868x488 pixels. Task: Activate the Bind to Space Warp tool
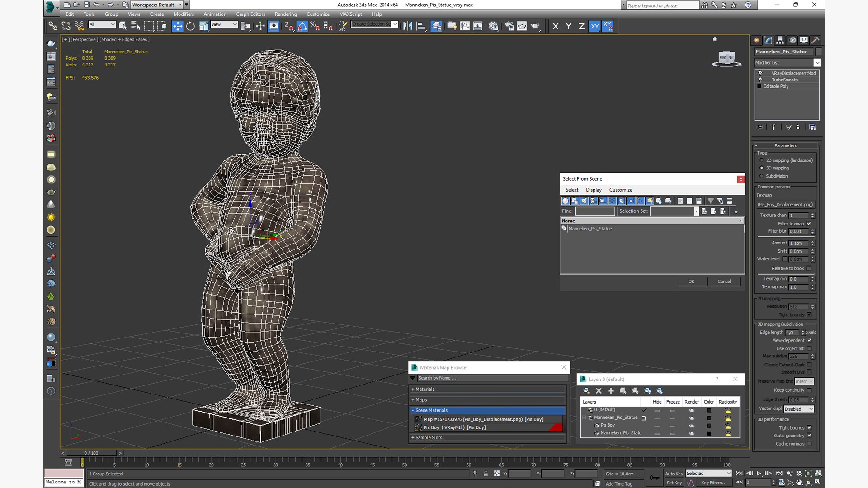[79, 26]
